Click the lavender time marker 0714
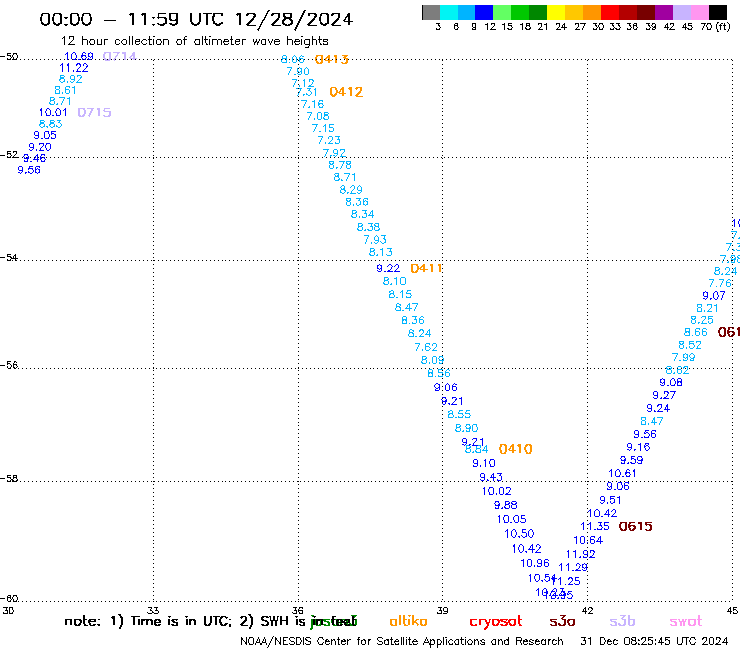 (119, 56)
